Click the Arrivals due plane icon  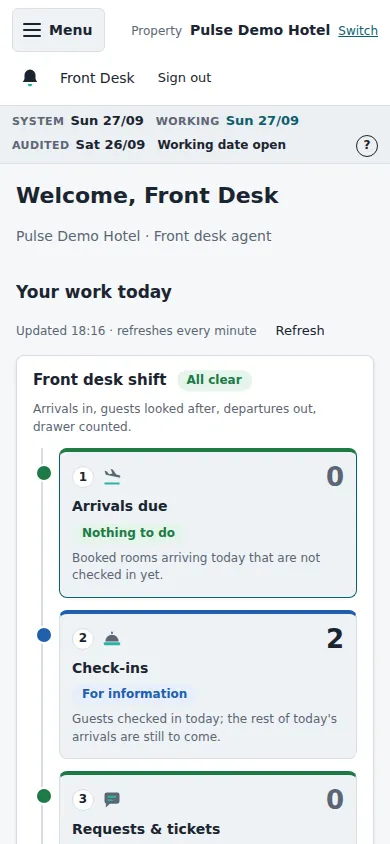112,477
